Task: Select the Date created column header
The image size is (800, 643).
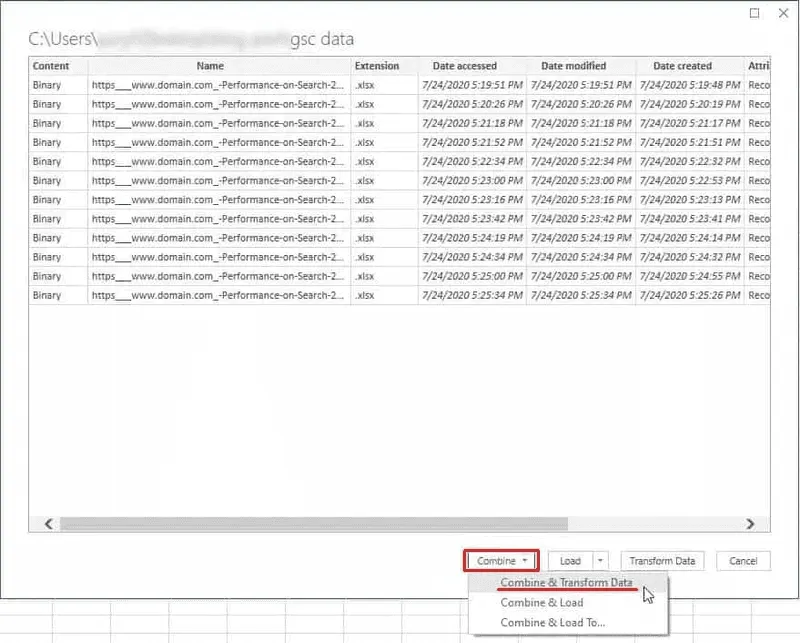Action: [x=682, y=66]
